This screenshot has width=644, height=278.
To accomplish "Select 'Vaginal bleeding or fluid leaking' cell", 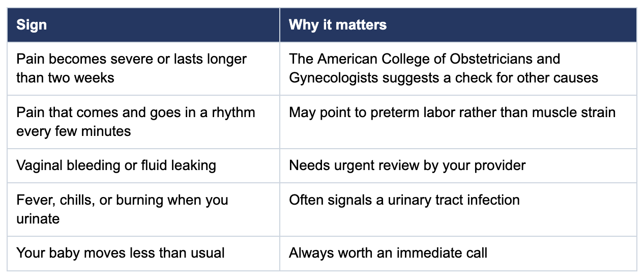I will (x=143, y=165).
